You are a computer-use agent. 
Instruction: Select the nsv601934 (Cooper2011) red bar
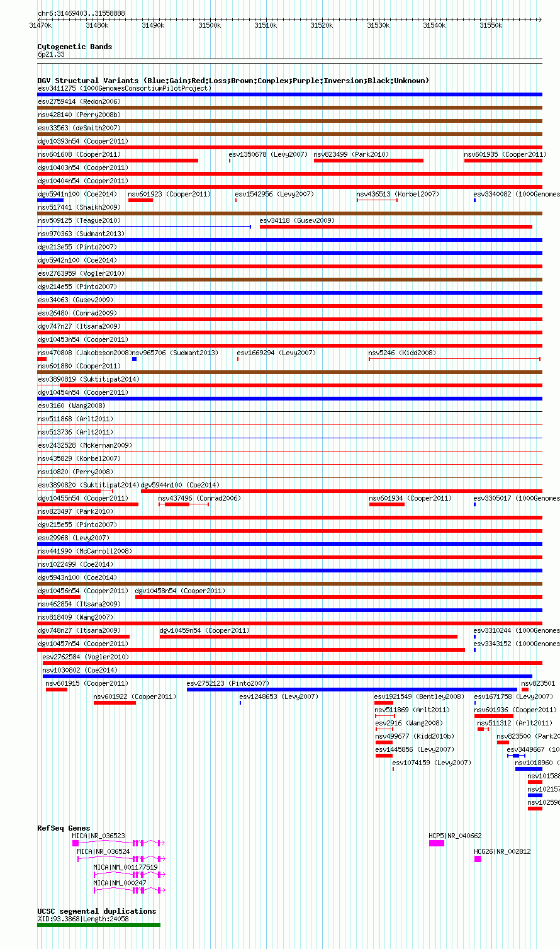pyautogui.click(x=387, y=504)
